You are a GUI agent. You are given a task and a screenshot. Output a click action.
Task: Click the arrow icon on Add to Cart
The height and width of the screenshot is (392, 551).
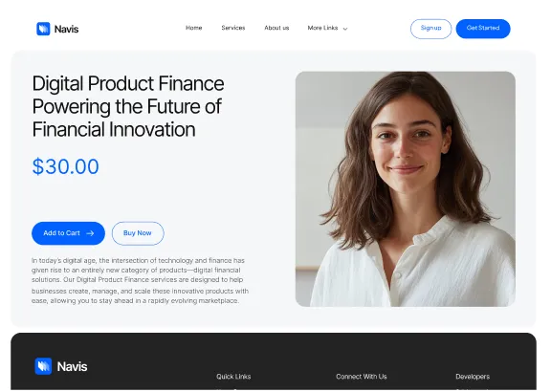(x=90, y=233)
